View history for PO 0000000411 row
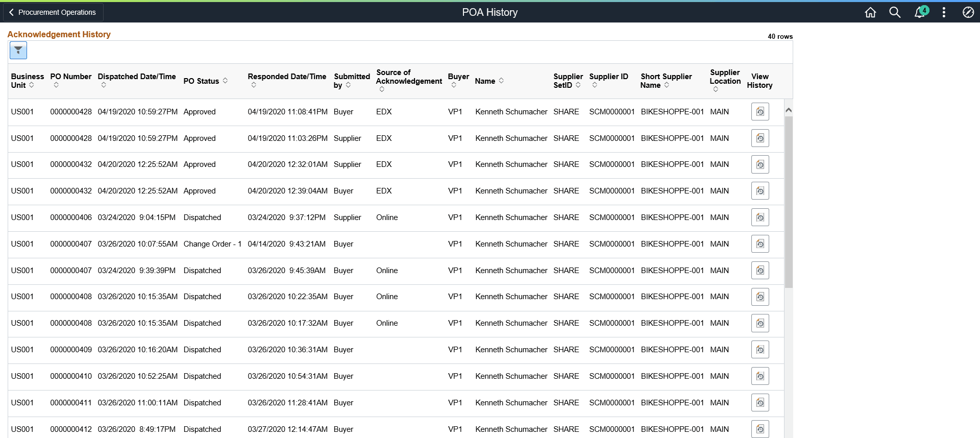The width and height of the screenshot is (980, 438). tap(760, 403)
